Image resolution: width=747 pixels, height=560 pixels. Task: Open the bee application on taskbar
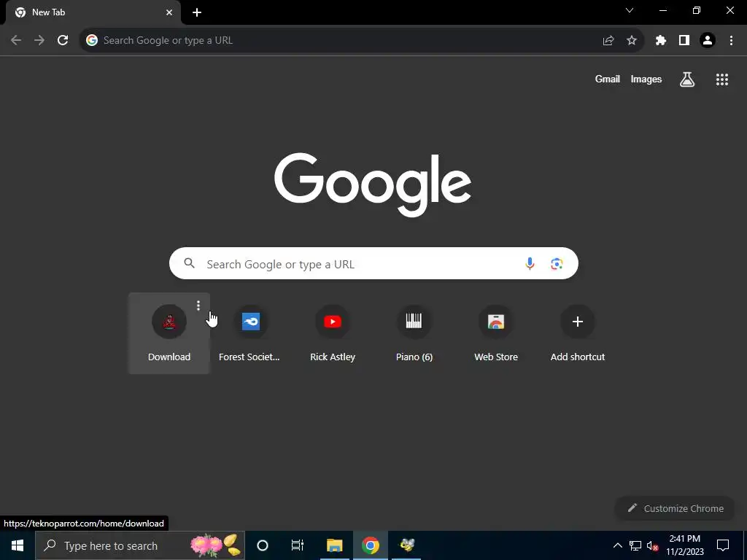tap(407, 545)
